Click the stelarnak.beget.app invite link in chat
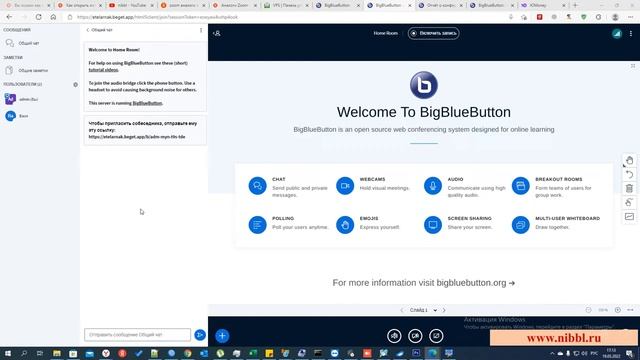640x360 pixels. pyautogui.click(x=137, y=137)
